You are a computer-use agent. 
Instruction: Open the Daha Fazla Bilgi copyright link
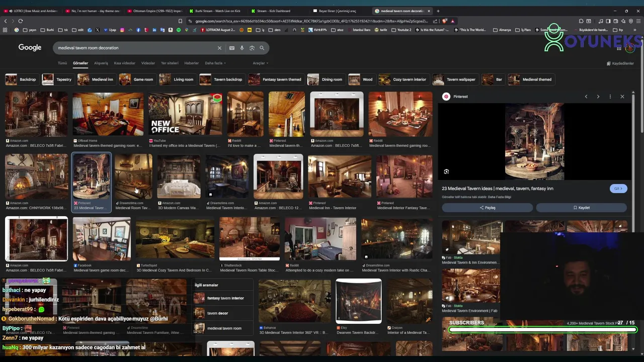499,197
